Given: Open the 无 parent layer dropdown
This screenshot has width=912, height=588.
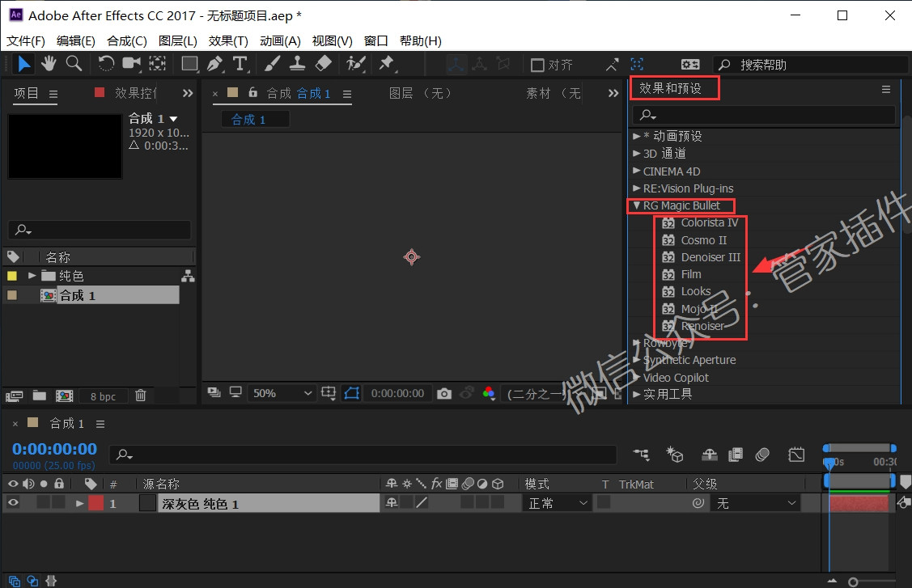Looking at the screenshot, I should click(755, 503).
